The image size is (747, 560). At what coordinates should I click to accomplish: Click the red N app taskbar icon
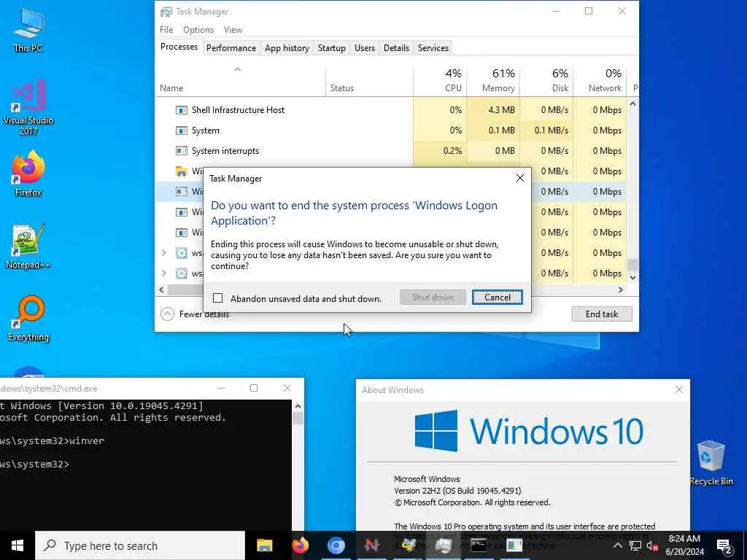[x=371, y=545]
